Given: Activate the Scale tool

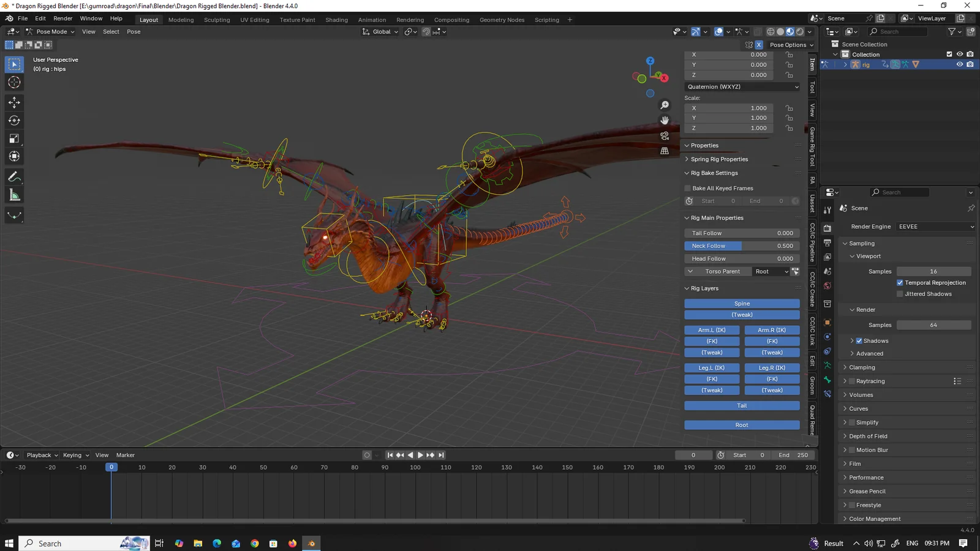Looking at the screenshot, I should 14,138.
